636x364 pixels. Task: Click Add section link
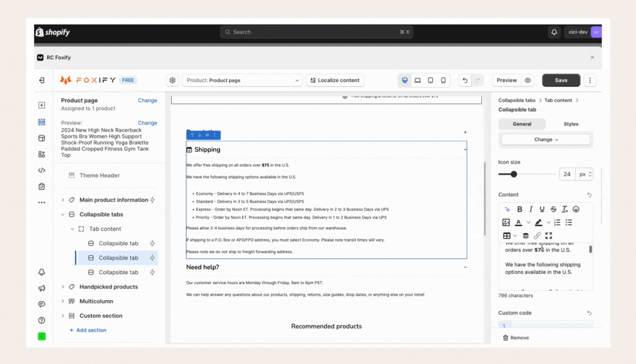(87, 330)
